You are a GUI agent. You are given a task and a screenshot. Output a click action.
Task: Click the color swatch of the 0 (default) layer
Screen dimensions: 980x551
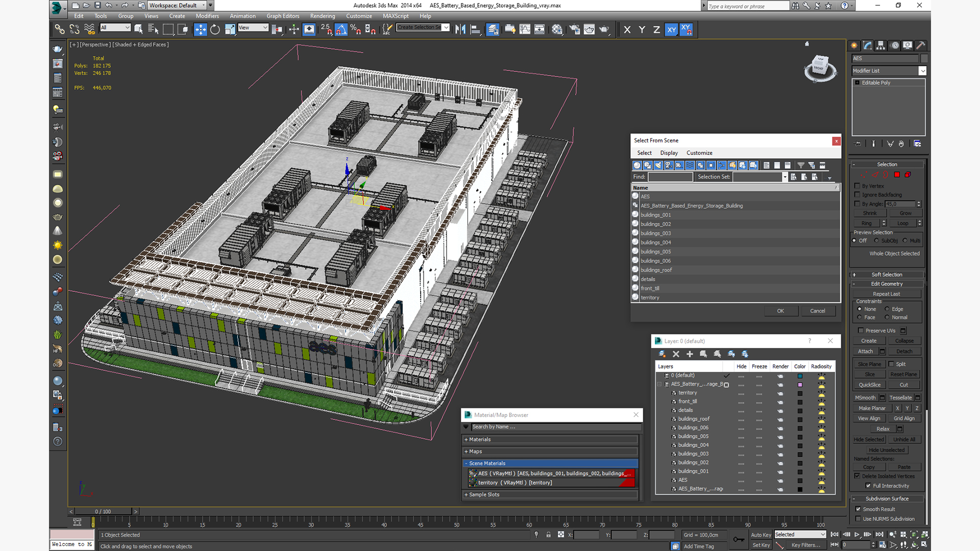click(x=800, y=376)
